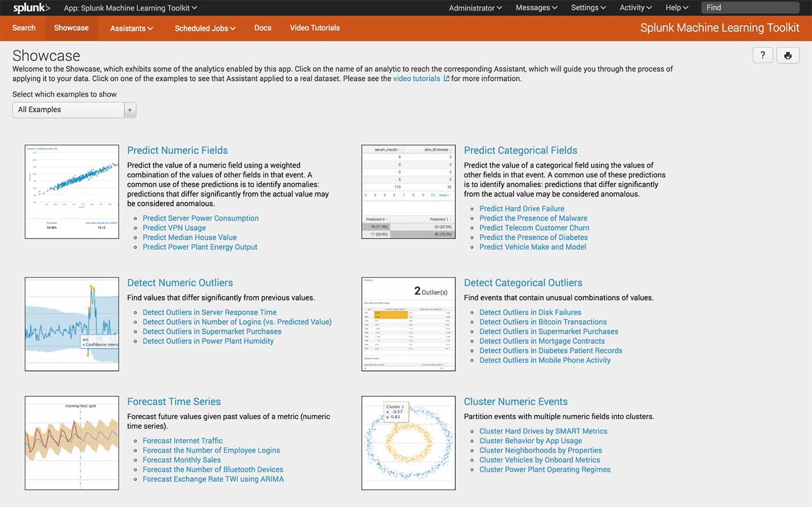Expand the Scheduled Jobs navigation menu
This screenshot has width=812, height=507.
click(x=205, y=28)
